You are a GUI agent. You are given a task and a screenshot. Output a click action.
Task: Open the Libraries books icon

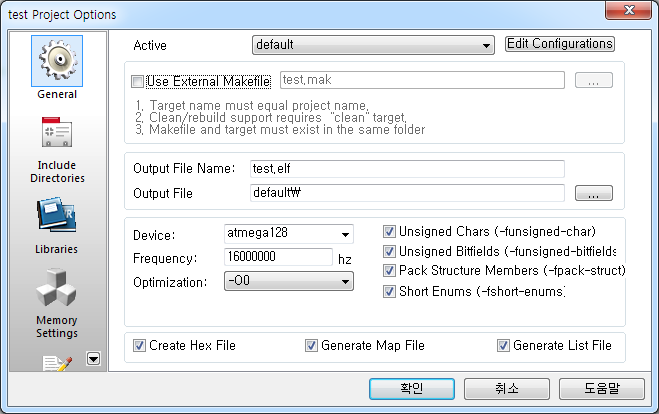tap(57, 217)
